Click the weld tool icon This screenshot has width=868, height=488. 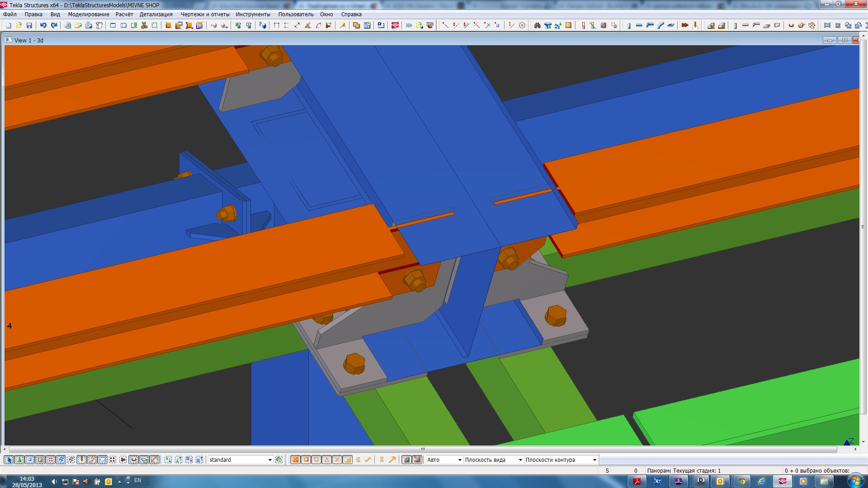(695, 25)
